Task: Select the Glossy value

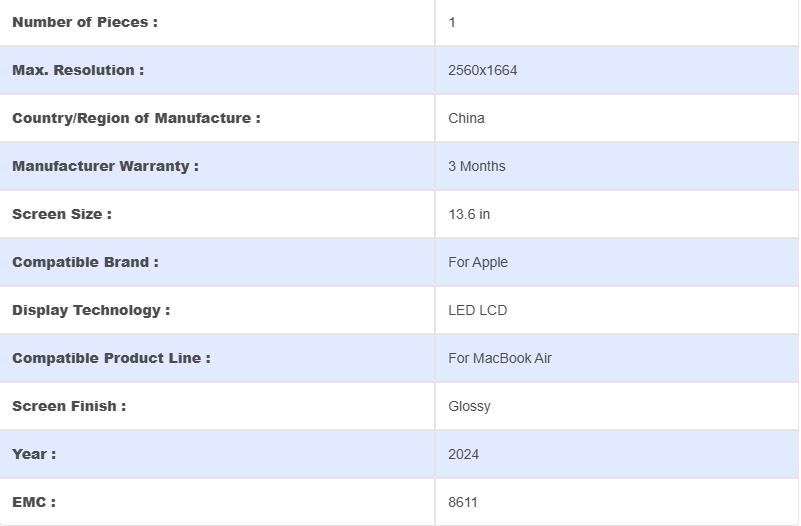Action: click(469, 406)
